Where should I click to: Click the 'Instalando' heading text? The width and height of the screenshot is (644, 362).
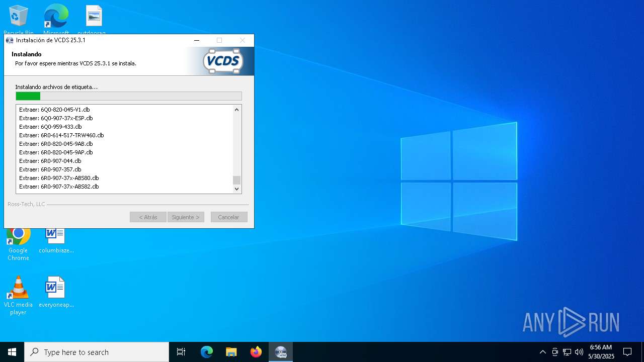(27, 54)
